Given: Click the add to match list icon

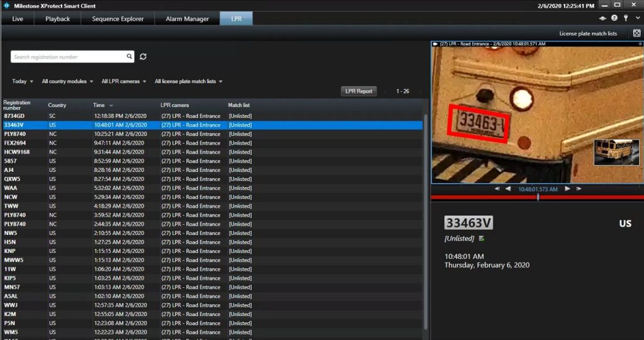Looking at the screenshot, I should click(482, 239).
